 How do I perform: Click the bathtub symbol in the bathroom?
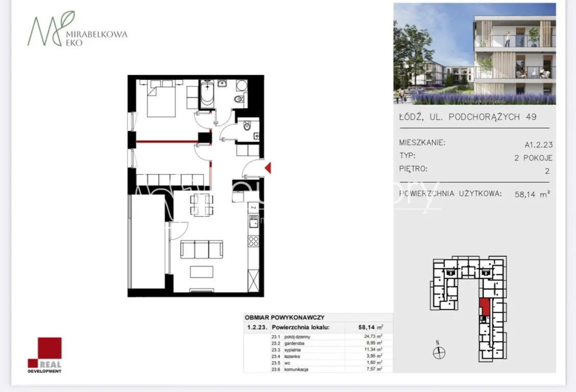pyautogui.click(x=207, y=94)
